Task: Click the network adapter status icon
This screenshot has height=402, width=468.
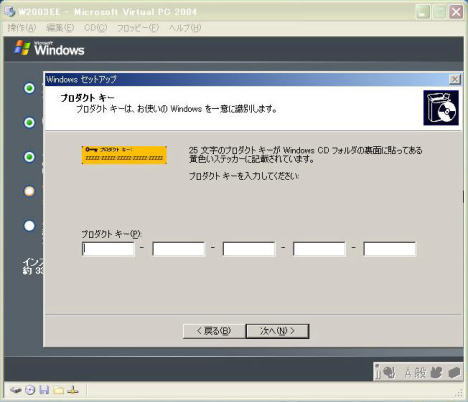Action: [x=73, y=390]
